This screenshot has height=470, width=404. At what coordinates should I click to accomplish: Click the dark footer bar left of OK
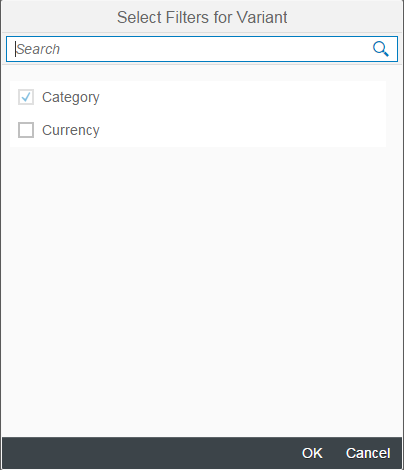[x=150, y=453]
